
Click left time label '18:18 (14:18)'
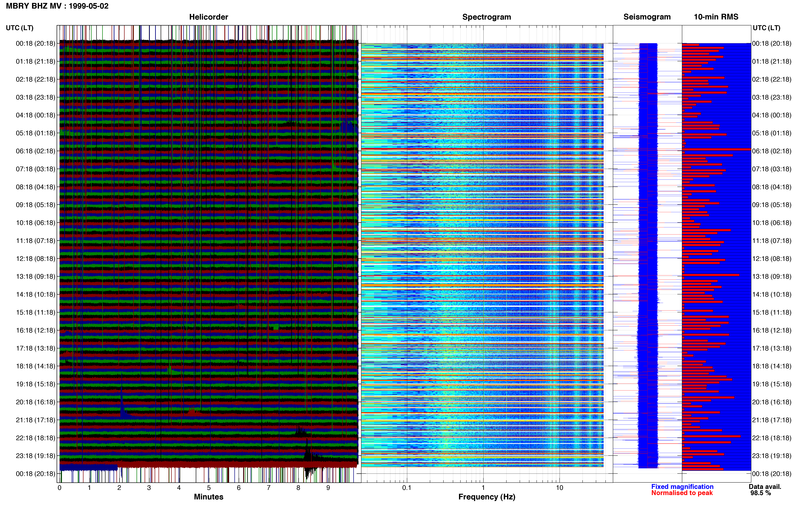[x=36, y=366]
